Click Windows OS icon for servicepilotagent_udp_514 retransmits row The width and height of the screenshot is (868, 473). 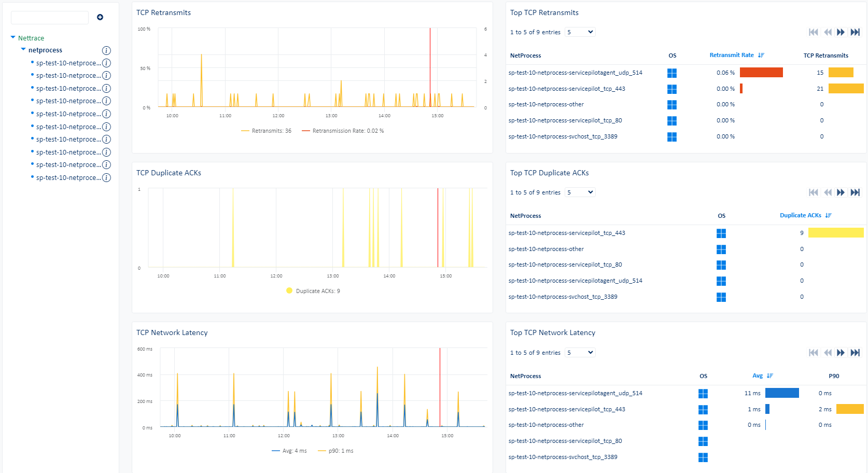672,73
